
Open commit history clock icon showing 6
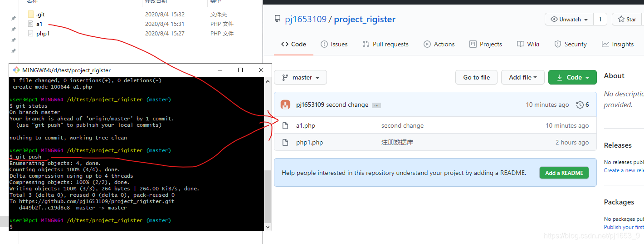(x=580, y=105)
